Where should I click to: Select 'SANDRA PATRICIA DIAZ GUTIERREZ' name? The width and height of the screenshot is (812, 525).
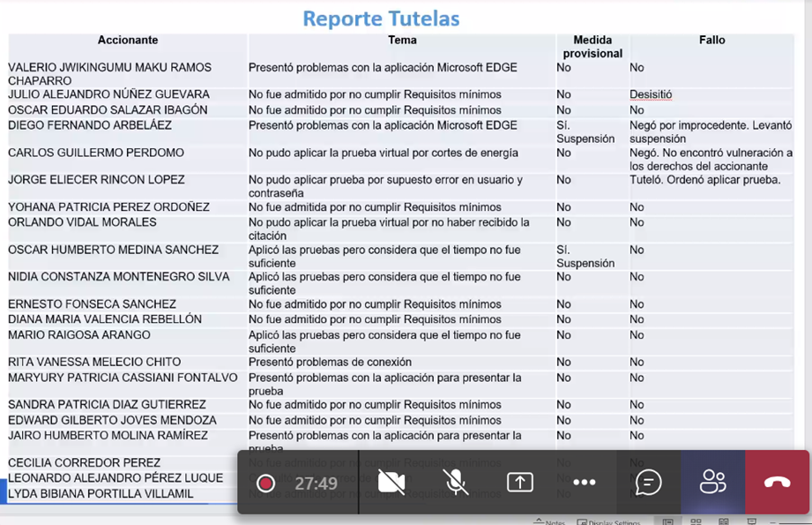(x=108, y=405)
